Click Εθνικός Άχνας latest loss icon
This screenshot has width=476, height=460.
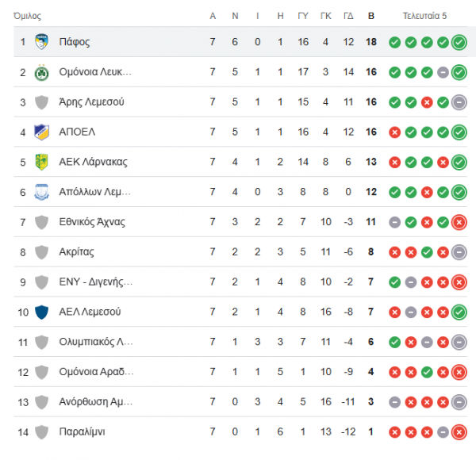pyautogui.click(x=459, y=223)
